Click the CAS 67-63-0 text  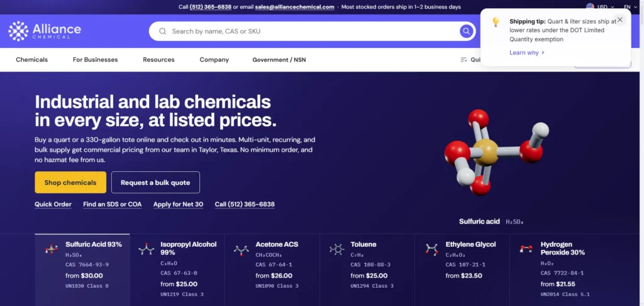pos(179,273)
